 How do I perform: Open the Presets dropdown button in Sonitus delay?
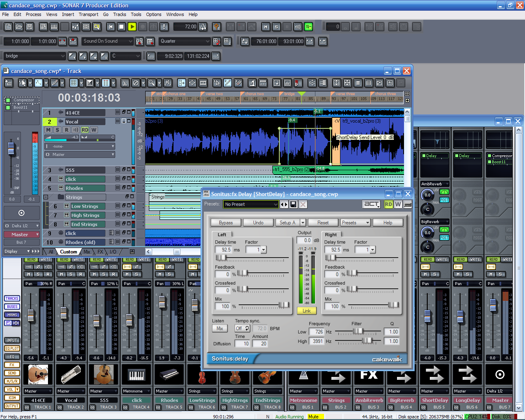[356, 223]
